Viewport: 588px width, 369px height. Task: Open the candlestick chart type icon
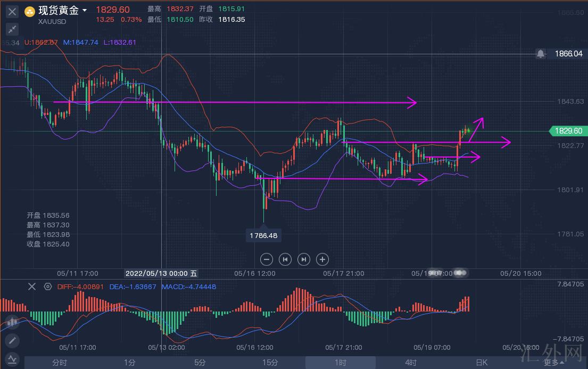12,322
